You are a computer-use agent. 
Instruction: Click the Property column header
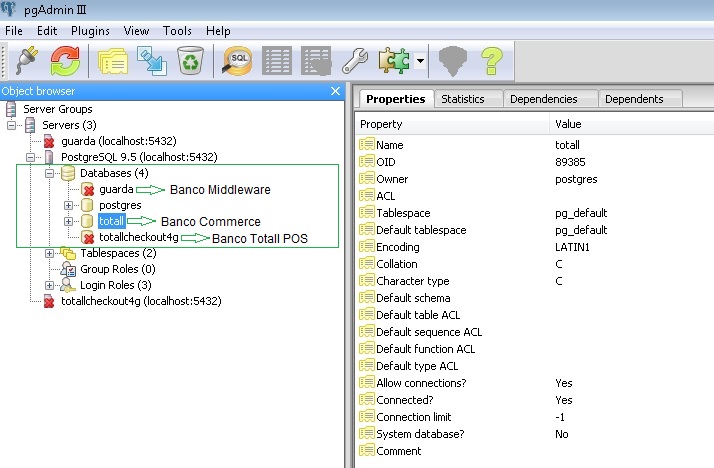coord(453,124)
